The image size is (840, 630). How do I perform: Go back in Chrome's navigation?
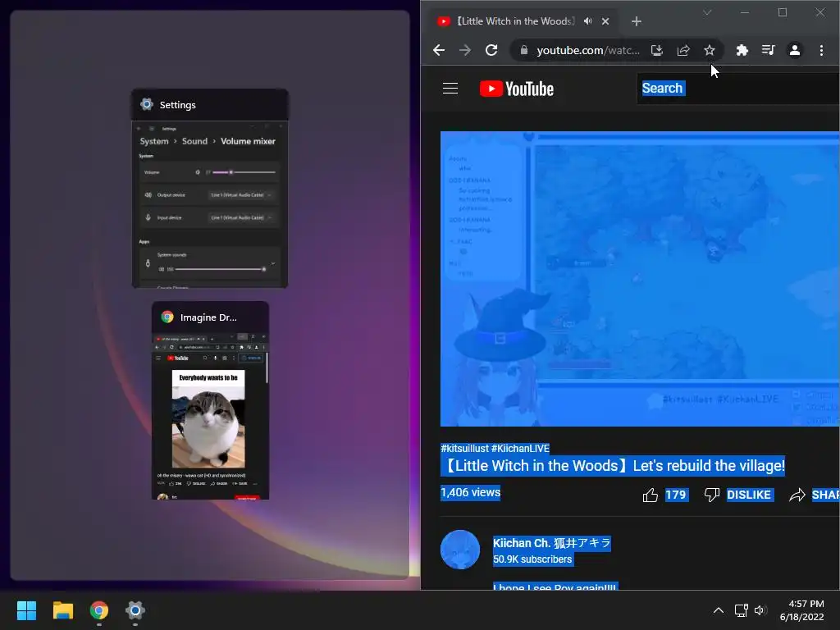pyautogui.click(x=439, y=50)
